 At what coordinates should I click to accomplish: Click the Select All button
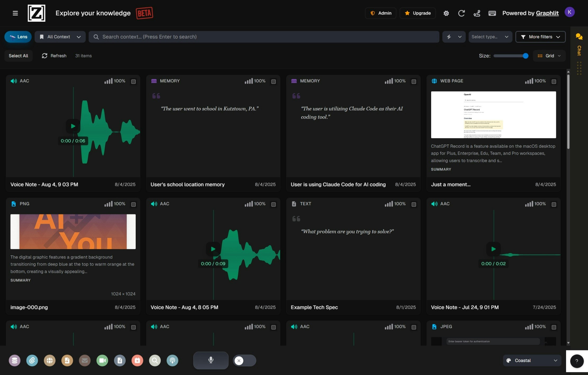click(x=18, y=56)
